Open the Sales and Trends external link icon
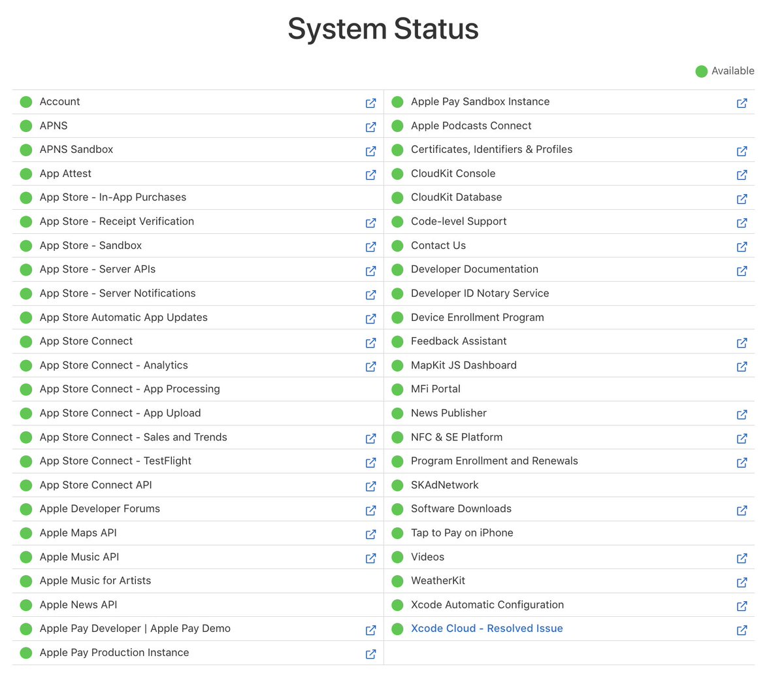 [370, 438]
